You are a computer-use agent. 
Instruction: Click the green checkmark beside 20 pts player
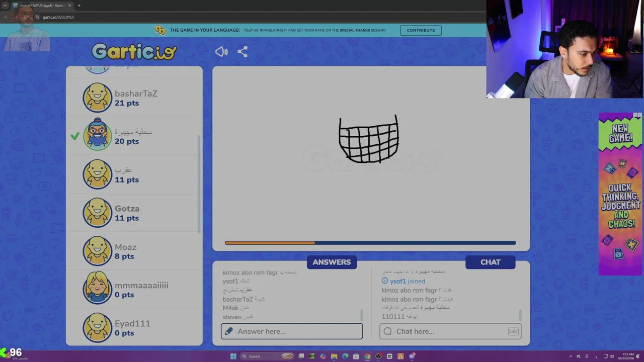tap(75, 136)
